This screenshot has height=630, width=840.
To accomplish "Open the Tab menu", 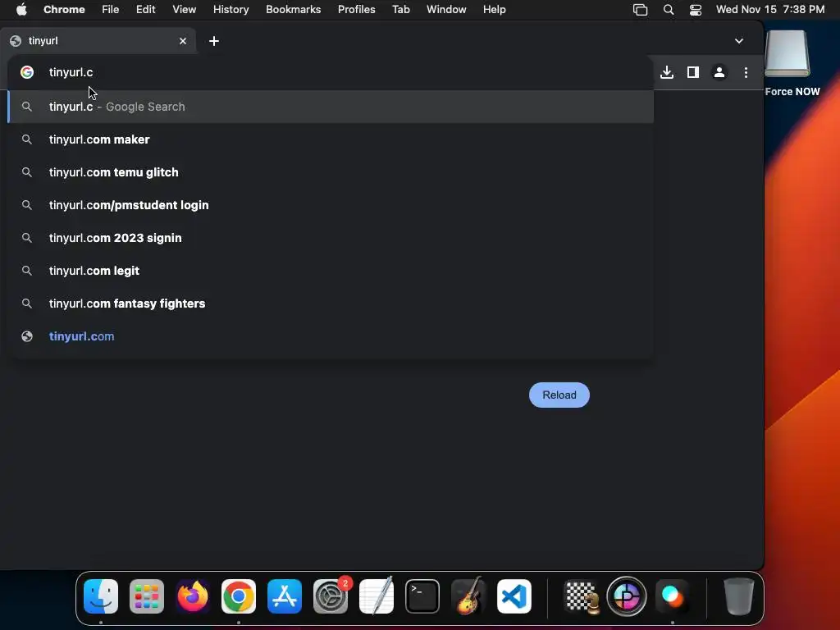I will click(x=400, y=10).
